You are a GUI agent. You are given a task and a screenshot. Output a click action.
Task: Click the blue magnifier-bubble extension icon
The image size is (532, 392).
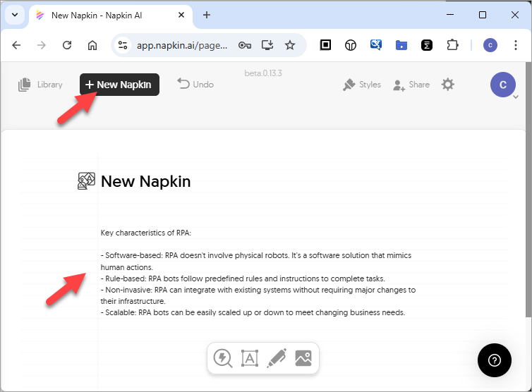(x=376, y=44)
